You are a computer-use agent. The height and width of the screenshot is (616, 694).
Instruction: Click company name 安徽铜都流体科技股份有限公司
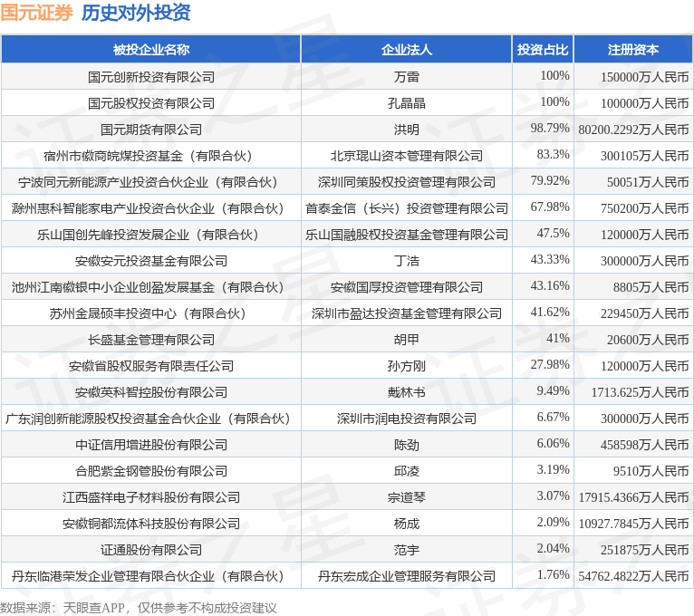pyautogui.click(x=151, y=524)
